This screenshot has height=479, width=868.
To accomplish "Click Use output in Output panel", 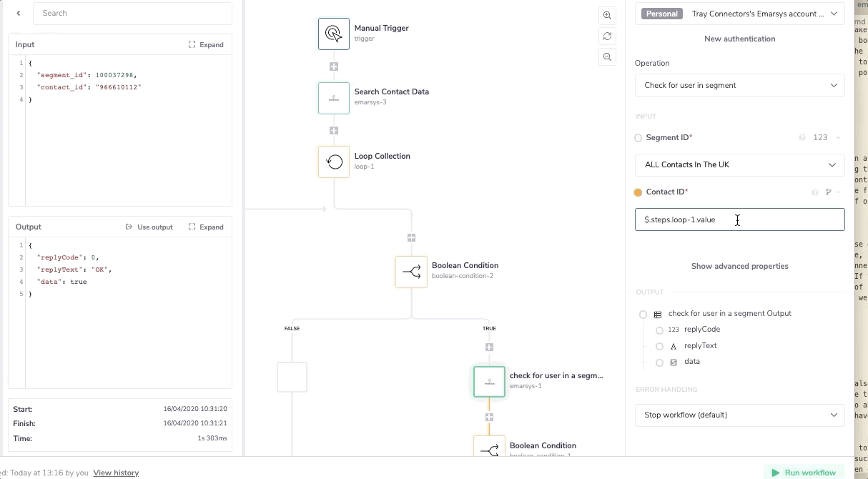I will (x=149, y=227).
